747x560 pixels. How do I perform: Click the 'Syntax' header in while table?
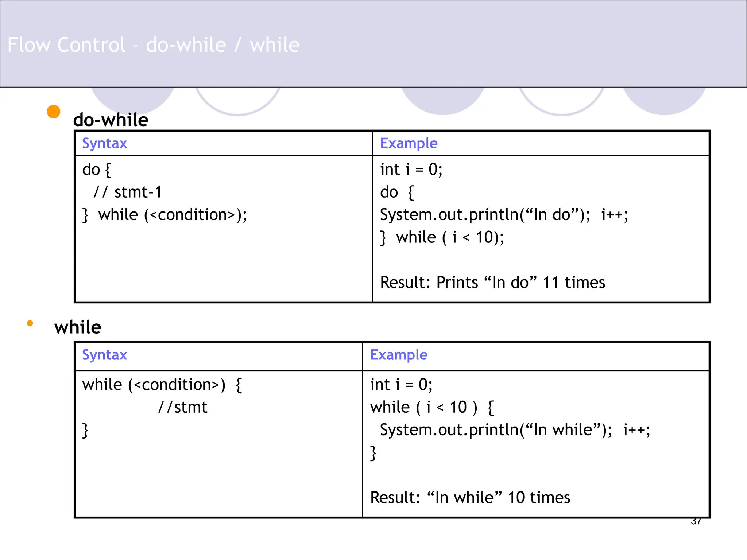pyautogui.click(x=104, y=355)
